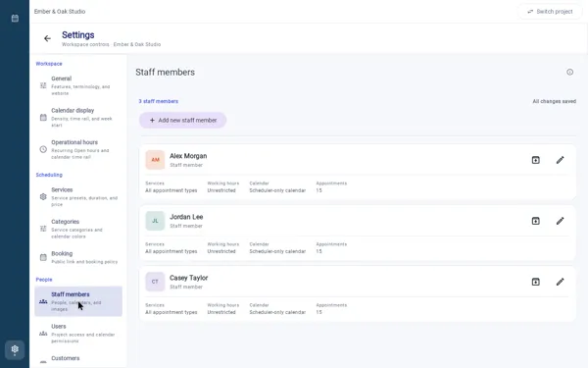Click the info icon next to Staff members heading

[569, 72]
